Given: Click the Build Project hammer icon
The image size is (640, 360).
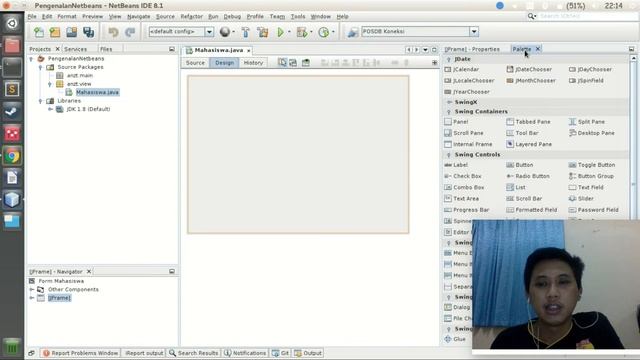Looking at the screenshot, I should (245, 32).
